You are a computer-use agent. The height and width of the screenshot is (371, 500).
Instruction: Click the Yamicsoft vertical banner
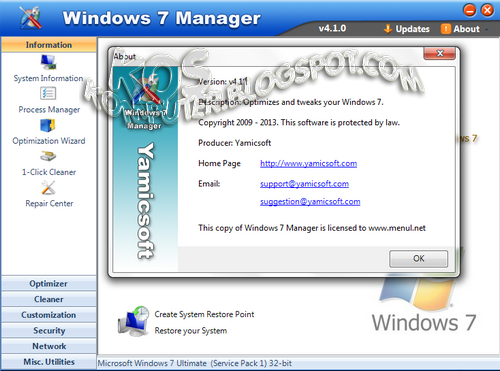[146, 201]
